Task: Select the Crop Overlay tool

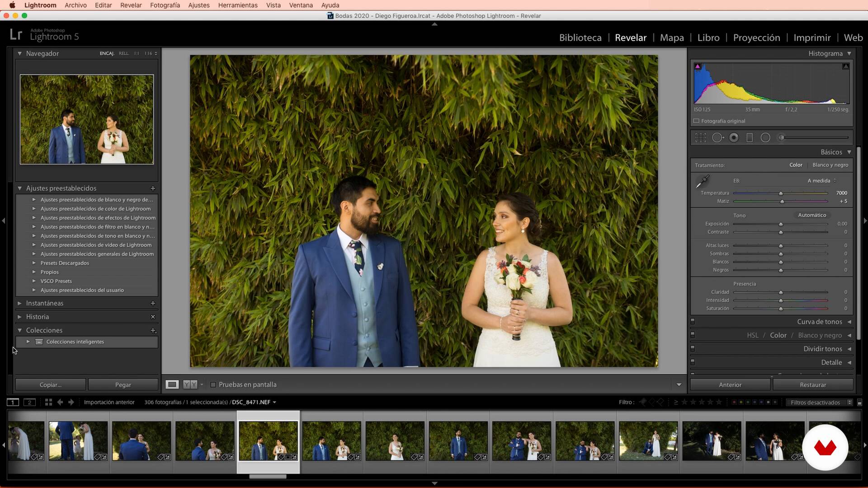Action: pos(701,138)
